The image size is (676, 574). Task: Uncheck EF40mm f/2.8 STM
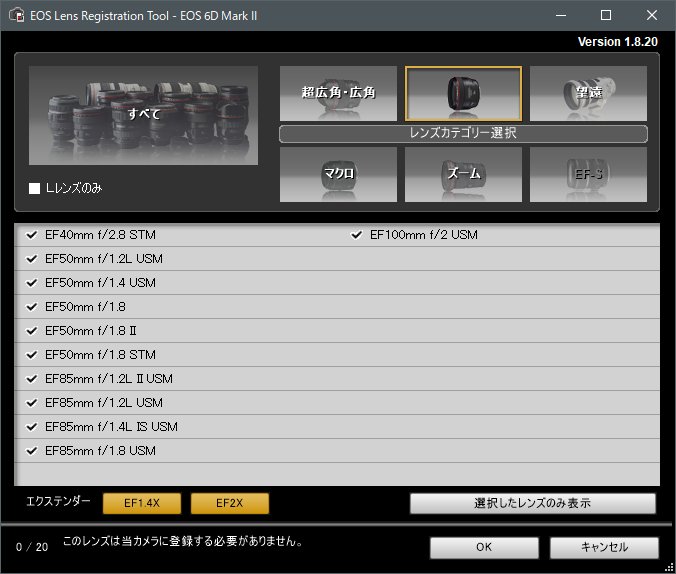coord(31,235)
